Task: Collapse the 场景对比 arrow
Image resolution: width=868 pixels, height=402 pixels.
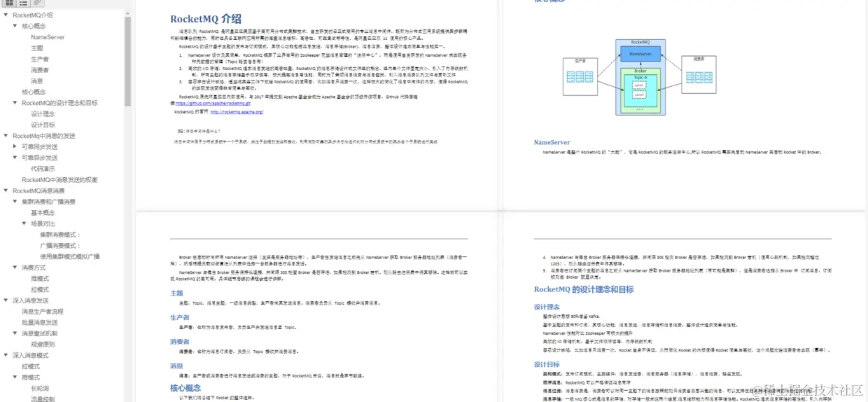Action: 24,223
